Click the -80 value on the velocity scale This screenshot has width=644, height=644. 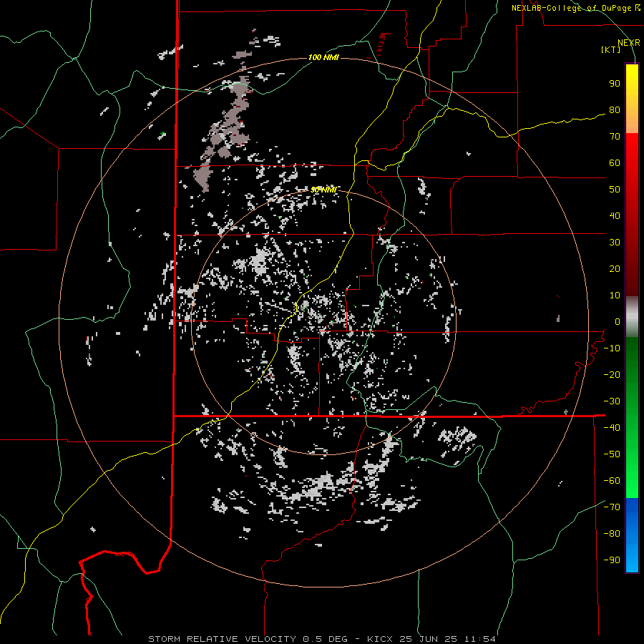pos(612,534)
